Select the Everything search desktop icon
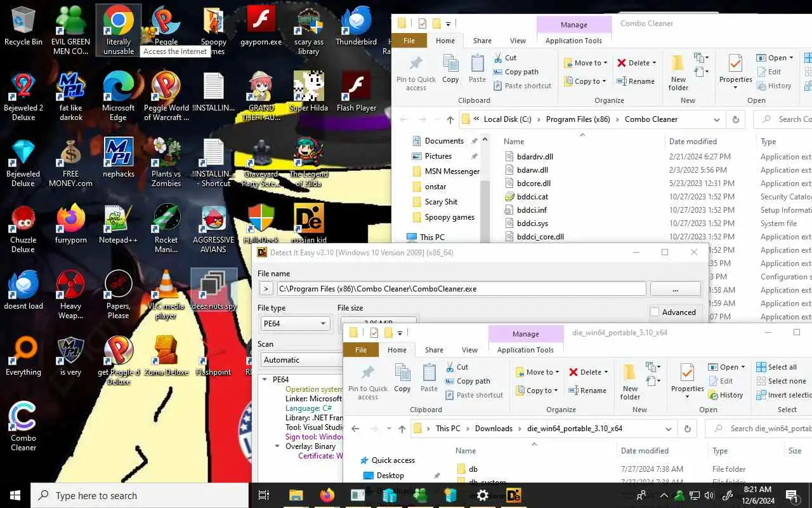The image size is (812, 508). pyautogui.click(x=23, y=356)
